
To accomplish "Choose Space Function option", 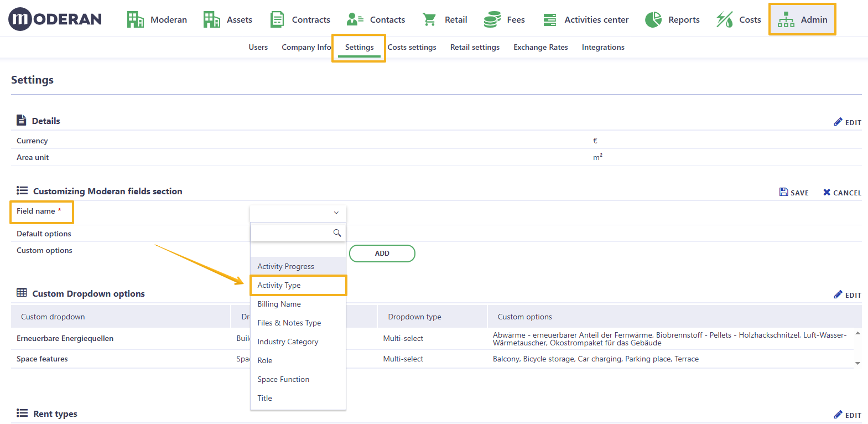I will tap(298, 379).
